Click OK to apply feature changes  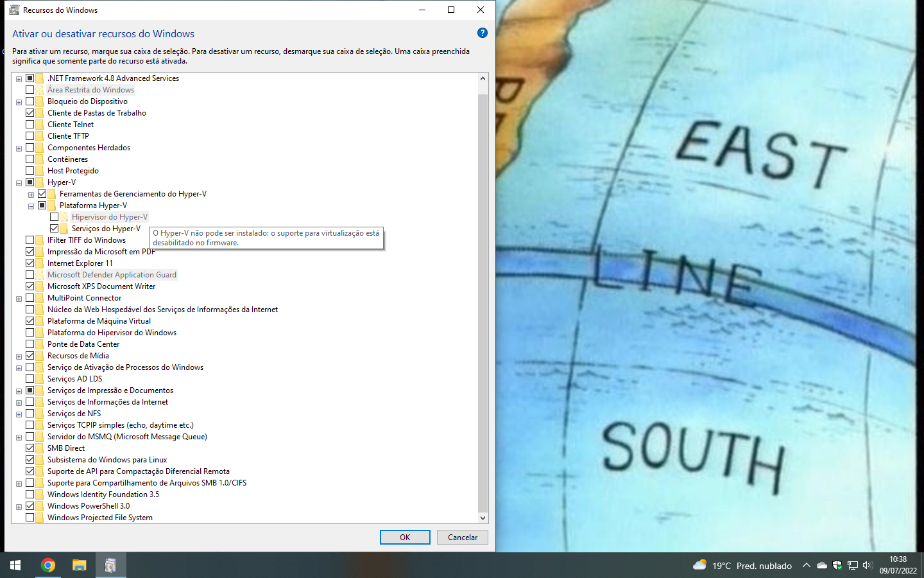click(405, 537)
